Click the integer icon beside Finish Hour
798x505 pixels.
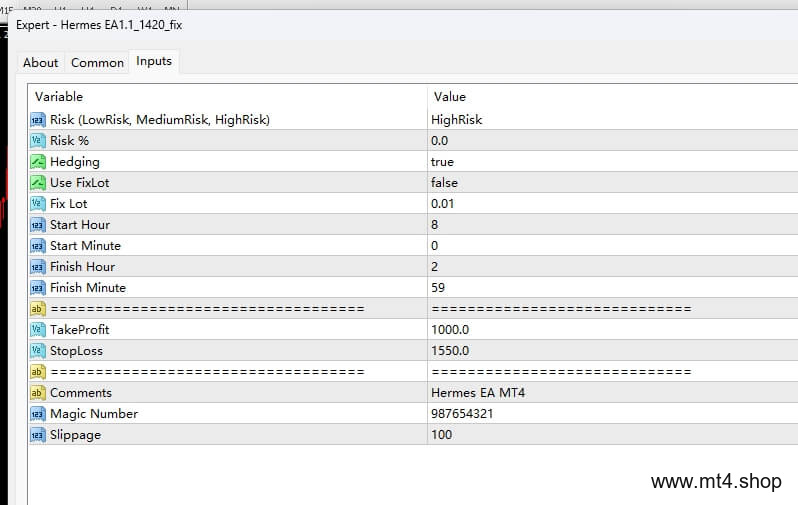38,267
